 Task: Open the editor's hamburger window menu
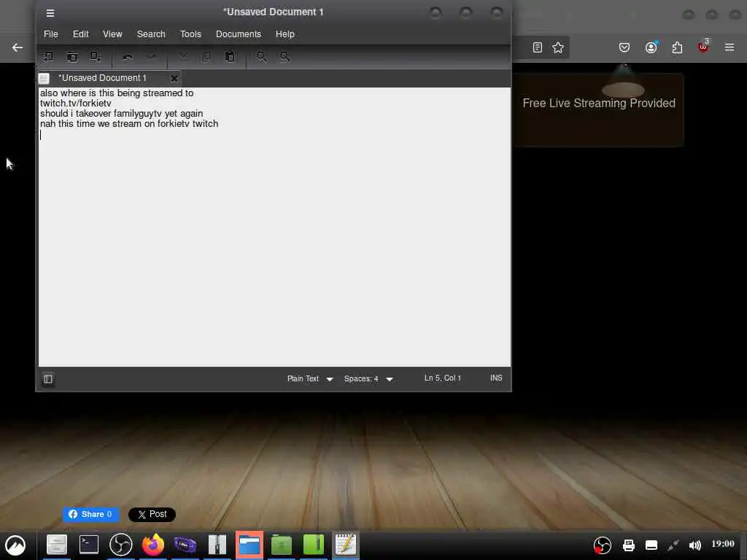pyautogui.click(x=50, y=13)
